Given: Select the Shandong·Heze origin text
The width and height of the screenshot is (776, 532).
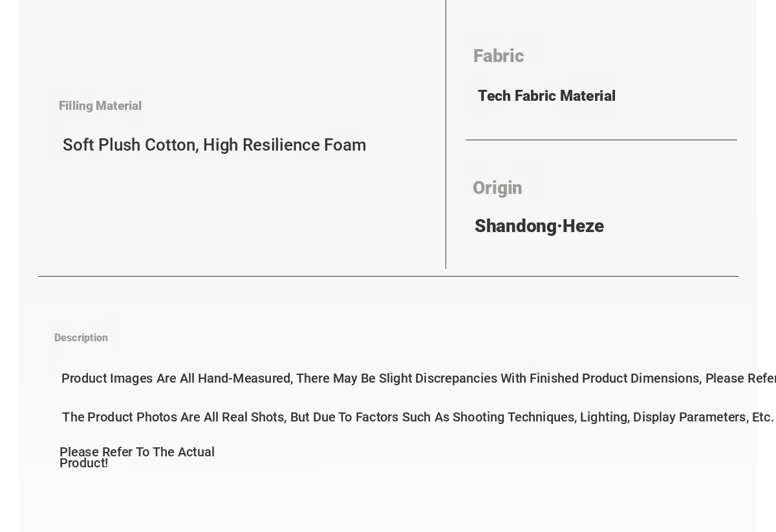Looking at the screenshot, I should (539, 226).
